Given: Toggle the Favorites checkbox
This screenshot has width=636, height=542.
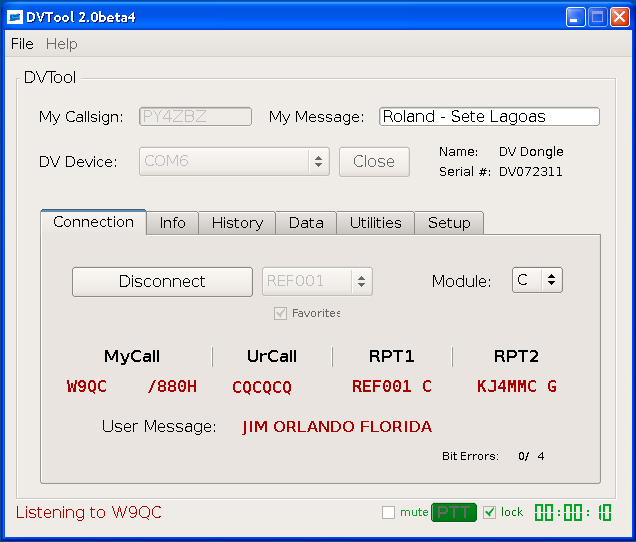Looking at the screenshot, I should [280, 313].
